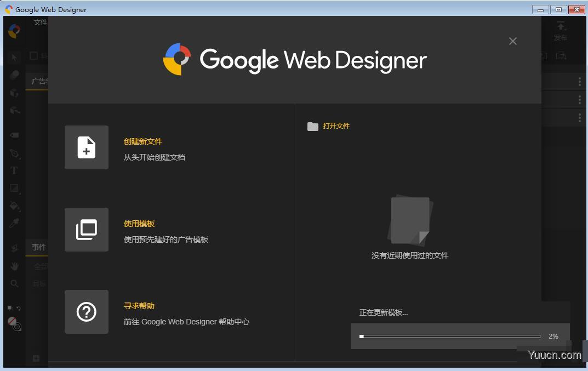Open the fill color swatch (no color)

pyautogui.click(x=12, y=322)
